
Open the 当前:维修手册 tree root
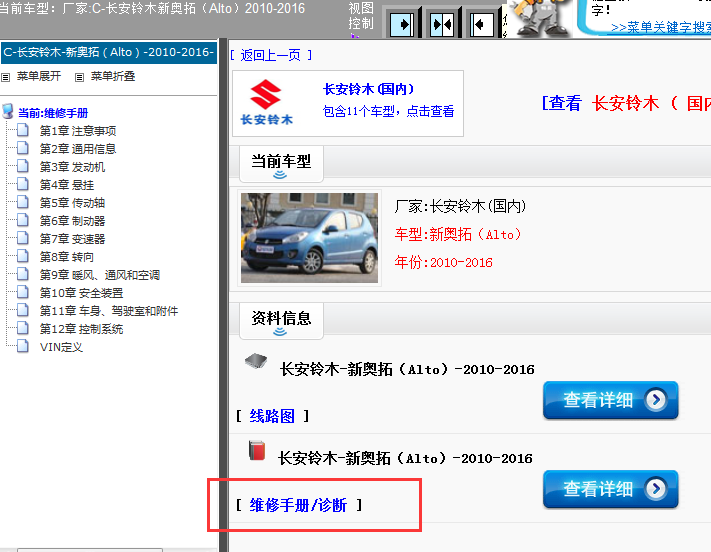[x=53, y=112]
